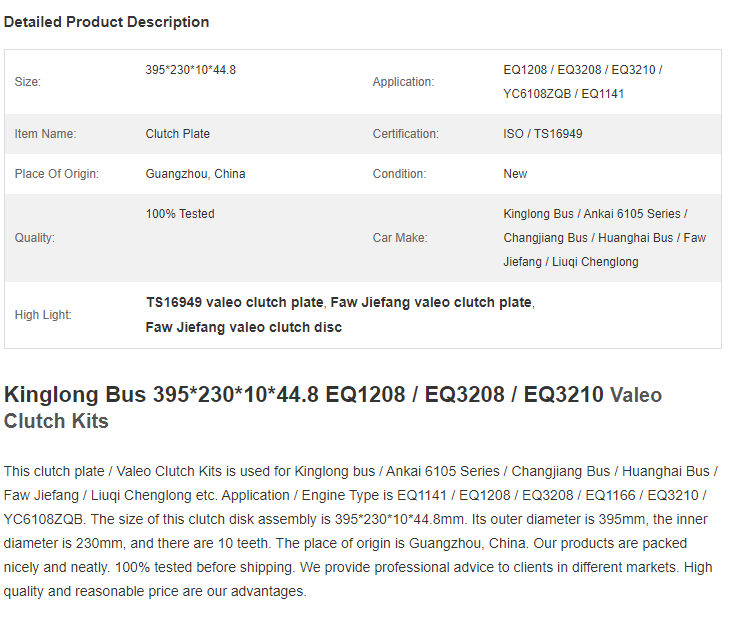732x635 pixels.
Task: Click the Certification label
Action: pyautogui.click(x=405, y=134)
